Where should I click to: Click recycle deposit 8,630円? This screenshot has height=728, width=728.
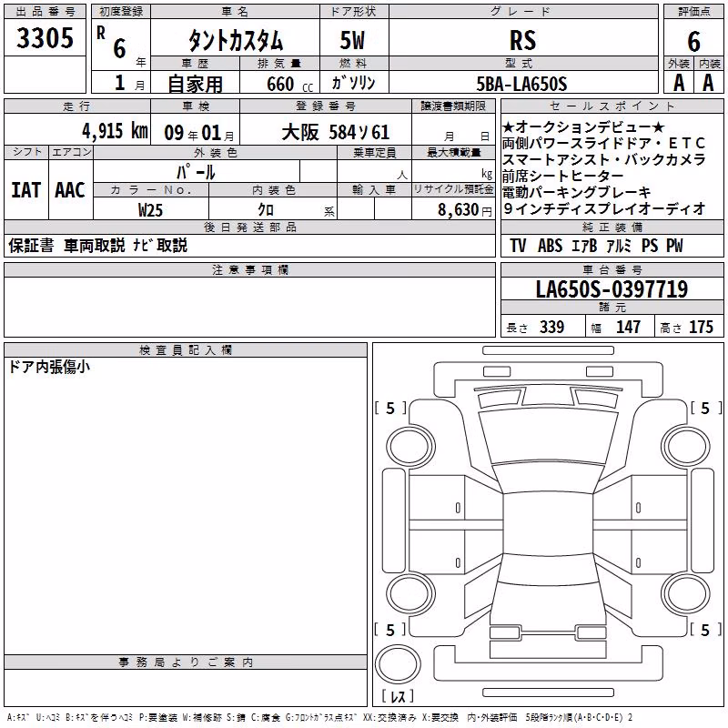coord(465,210)
